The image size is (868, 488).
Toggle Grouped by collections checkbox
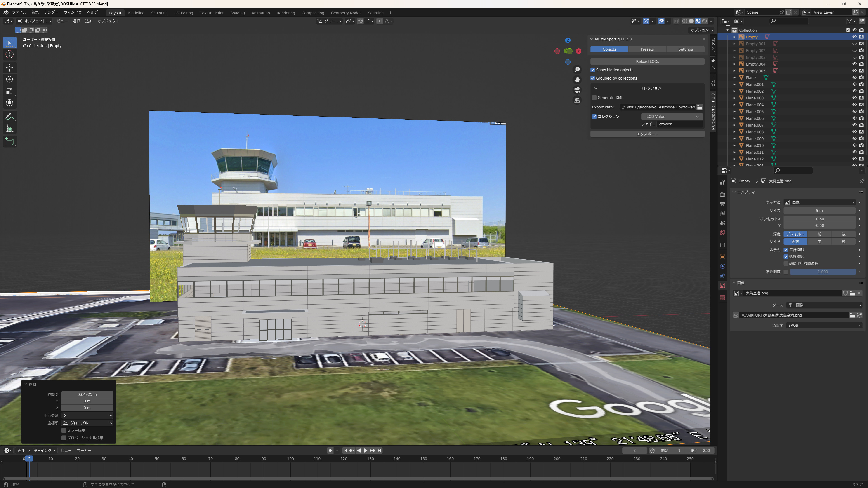click(x=593, y=78)
